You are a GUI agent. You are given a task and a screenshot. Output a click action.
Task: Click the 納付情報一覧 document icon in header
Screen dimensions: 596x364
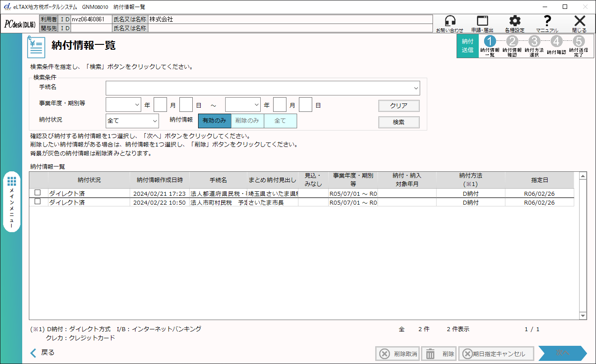pyautogui.click(x=36, y=47)
